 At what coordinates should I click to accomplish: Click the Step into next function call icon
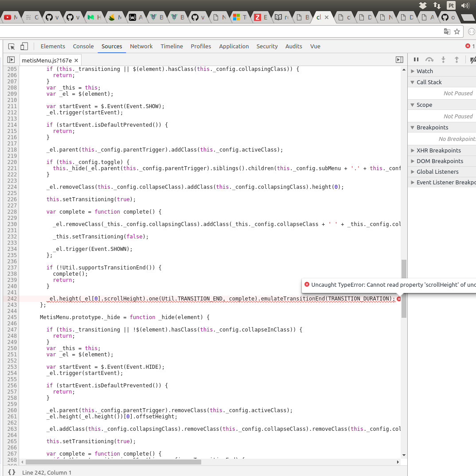(443, 59)
